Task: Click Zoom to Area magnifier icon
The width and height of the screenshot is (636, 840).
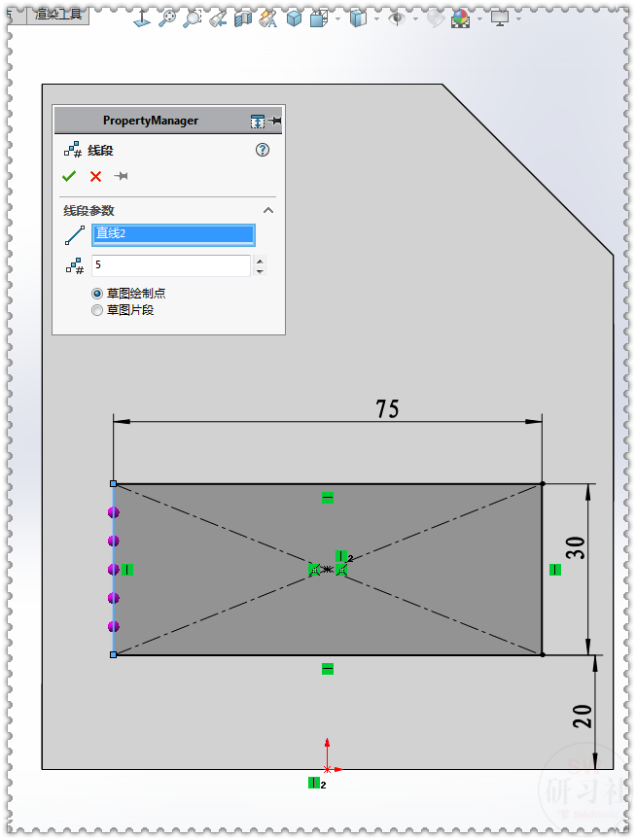Action: coord(193,18)
